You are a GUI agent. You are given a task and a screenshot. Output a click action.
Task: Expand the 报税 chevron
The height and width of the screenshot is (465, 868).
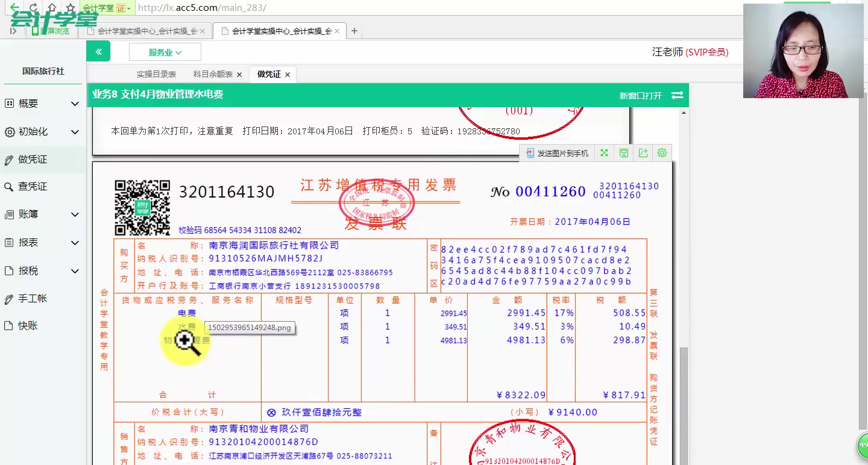coord(75,271)
